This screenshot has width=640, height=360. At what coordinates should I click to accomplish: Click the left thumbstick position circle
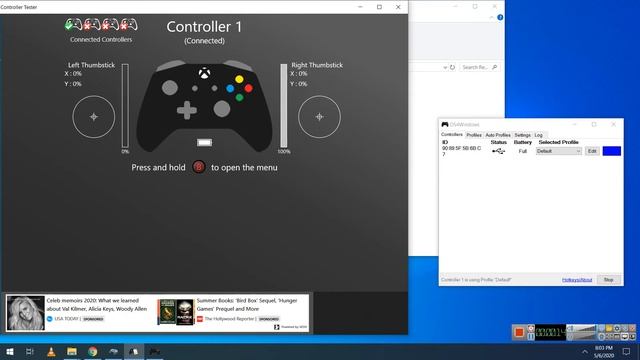click(93, 117)
